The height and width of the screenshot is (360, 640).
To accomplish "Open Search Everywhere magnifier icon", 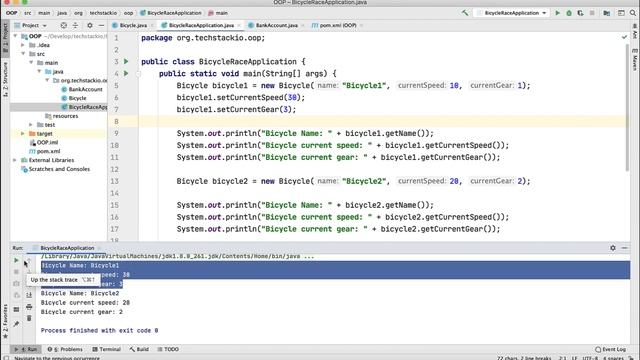I will [633, 13].
